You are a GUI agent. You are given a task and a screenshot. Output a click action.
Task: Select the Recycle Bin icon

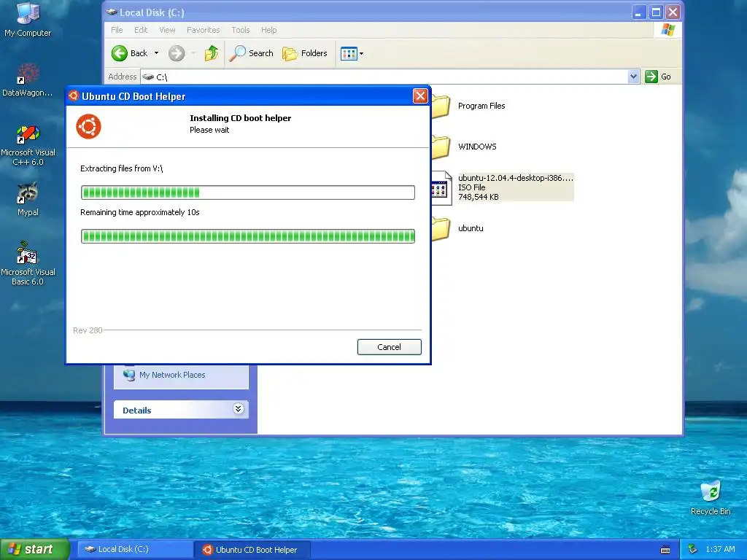click(x=711, y=499)
